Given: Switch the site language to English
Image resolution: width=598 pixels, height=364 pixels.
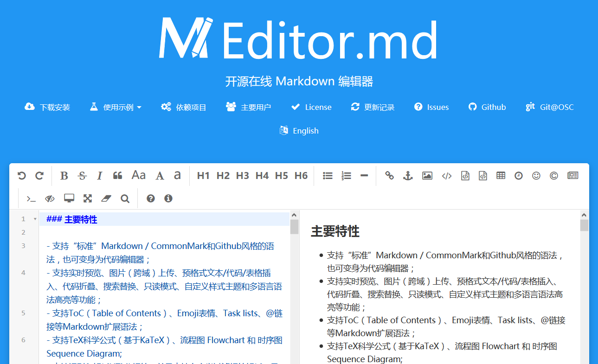Looking at the screenshot, I should click(x=299, y=131).
